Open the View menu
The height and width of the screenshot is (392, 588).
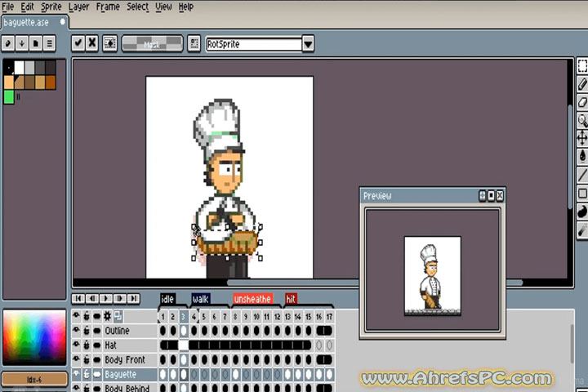(163, 7)
